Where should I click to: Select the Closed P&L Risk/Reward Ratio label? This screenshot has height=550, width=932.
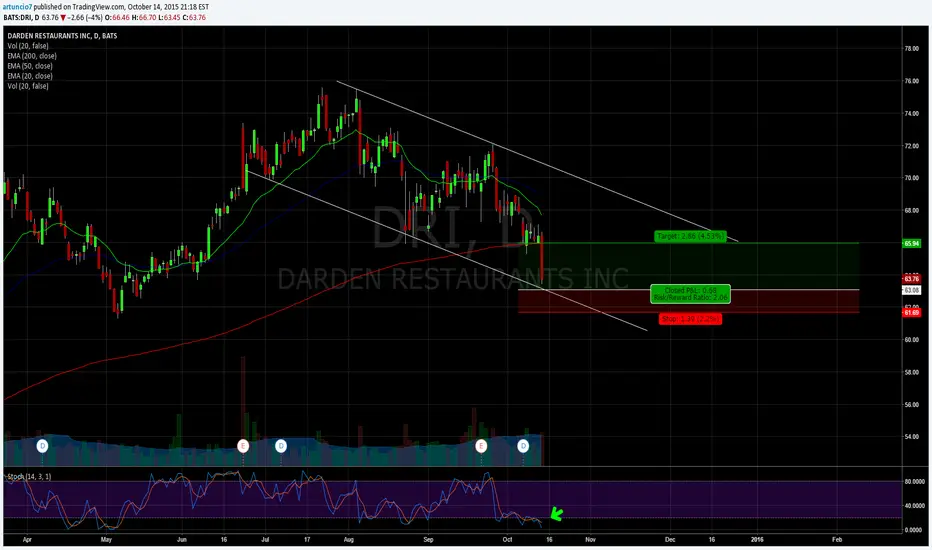690,294
